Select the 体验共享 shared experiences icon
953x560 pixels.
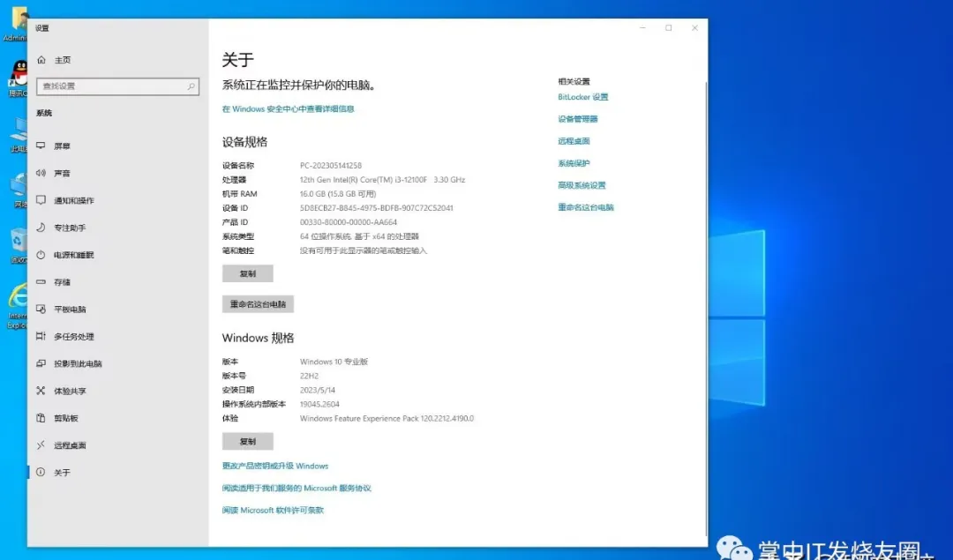(x=41, y=391)
